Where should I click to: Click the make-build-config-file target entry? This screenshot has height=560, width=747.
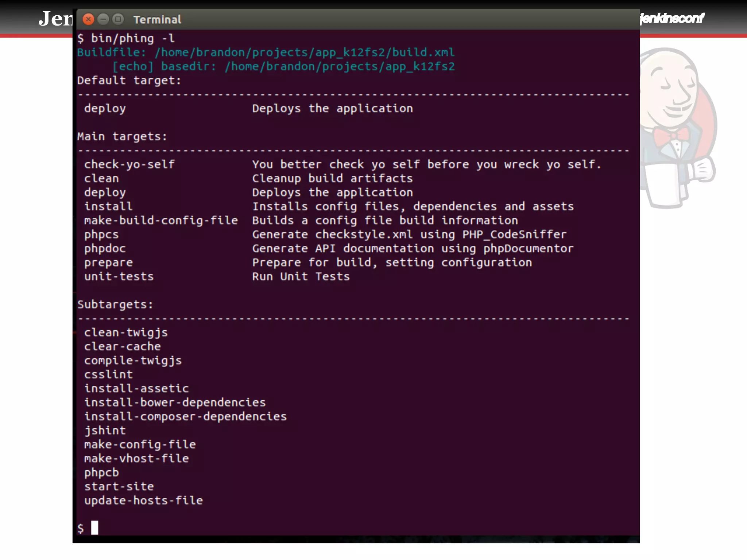(161, 221)
